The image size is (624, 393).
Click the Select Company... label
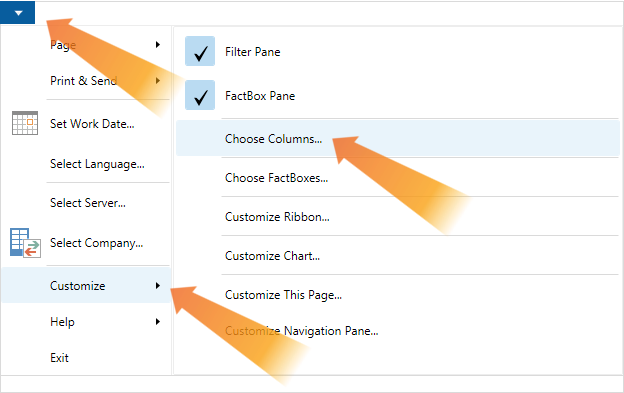coord(96,243)
